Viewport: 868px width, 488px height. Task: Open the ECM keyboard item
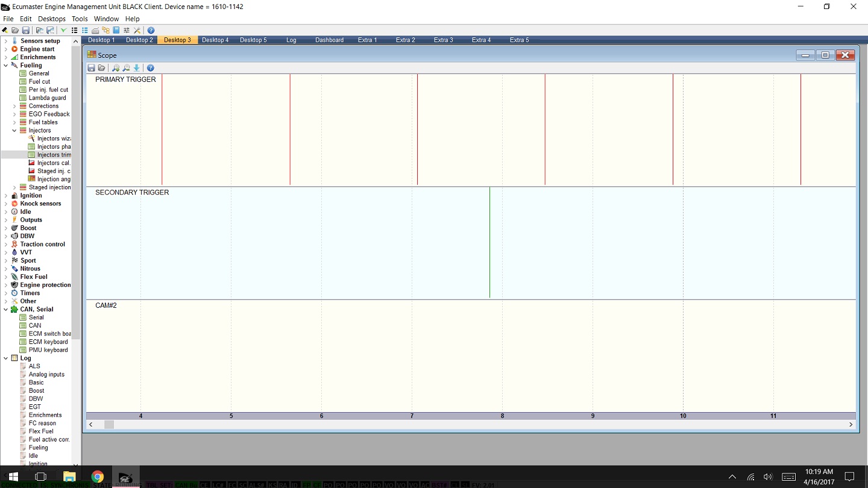[x=48, y=342]
